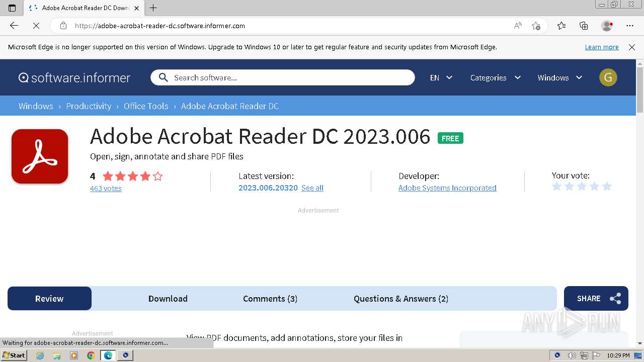644x362 pixels.
Task: Open Adobe Acrobat Reader DC breadcrumb
Action: [x=229, y=106]
